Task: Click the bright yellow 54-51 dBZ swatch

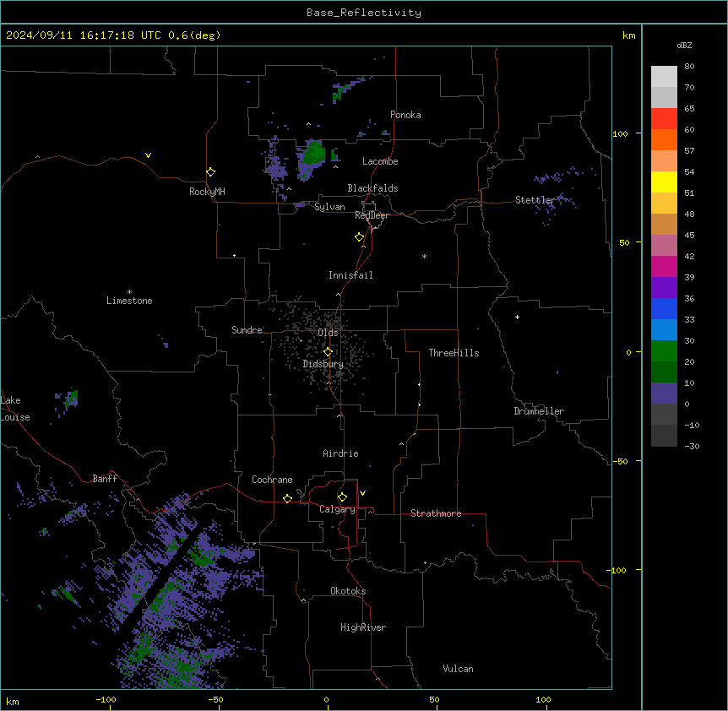Action: pyautogui.click(x=664, y=182)
